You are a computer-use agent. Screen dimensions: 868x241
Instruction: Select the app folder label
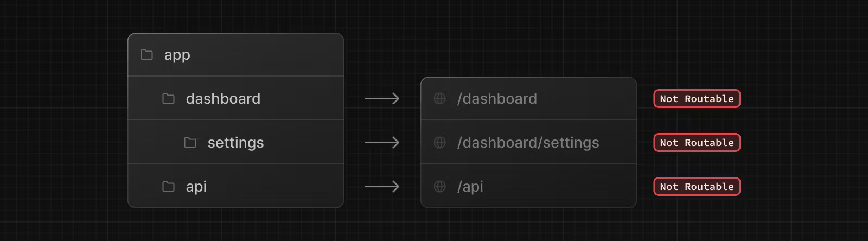pyautogui.click(x=177, y=55)
